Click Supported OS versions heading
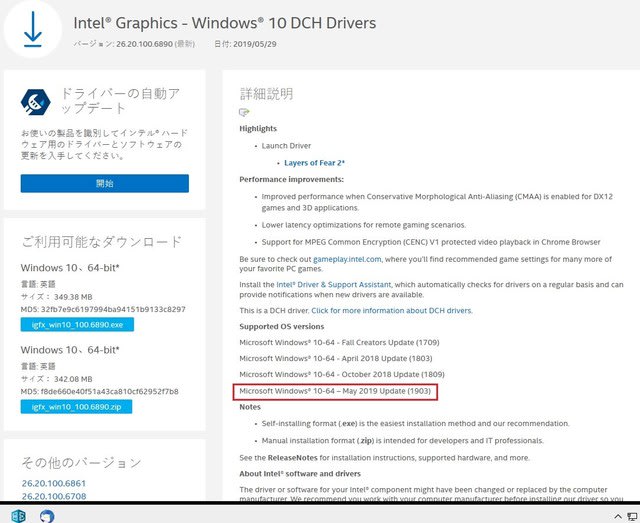 click(x=282, y=327)
